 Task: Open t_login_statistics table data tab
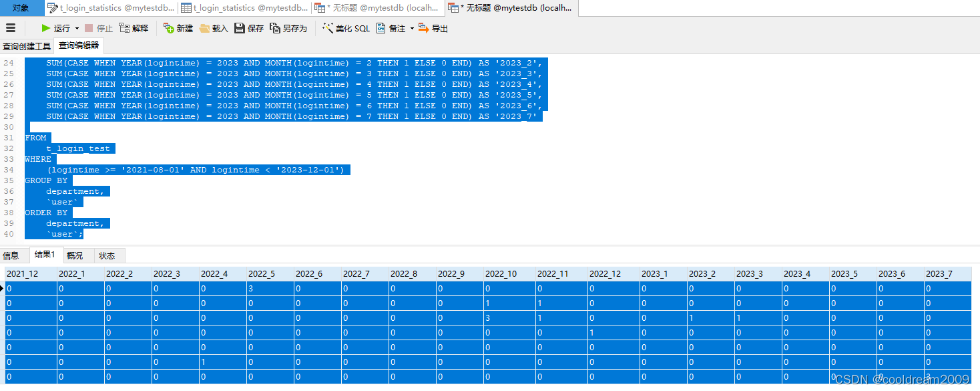245,8
